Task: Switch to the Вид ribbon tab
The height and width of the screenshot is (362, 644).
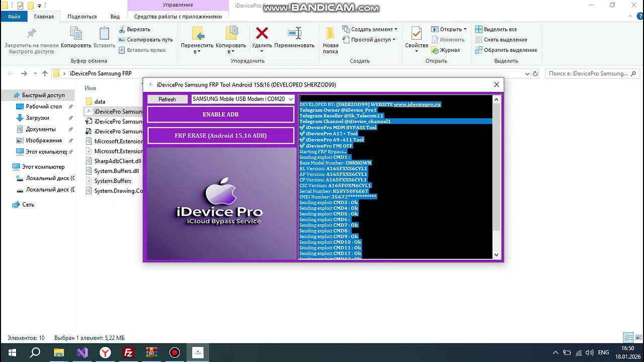Action: (x=115, y=17)
